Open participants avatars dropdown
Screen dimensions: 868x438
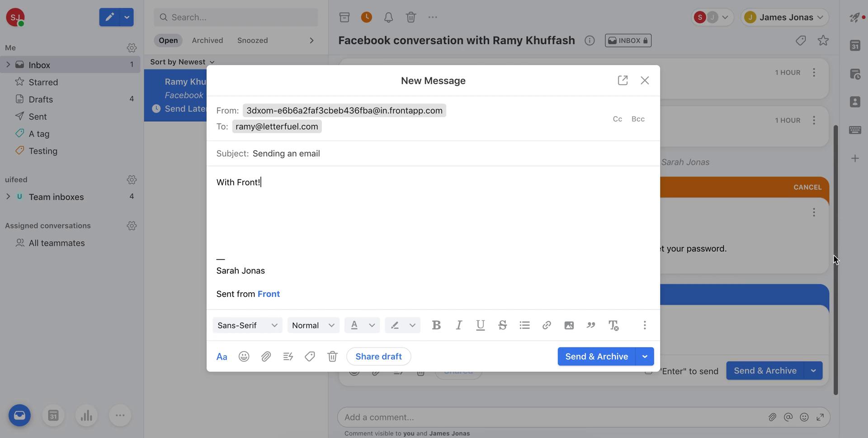coord(712,17)
